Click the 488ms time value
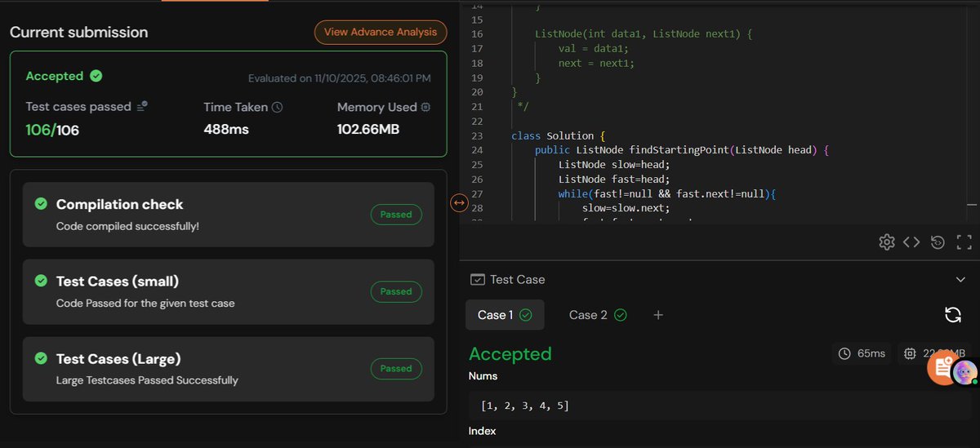980x448 pixels. coord(226,129)
